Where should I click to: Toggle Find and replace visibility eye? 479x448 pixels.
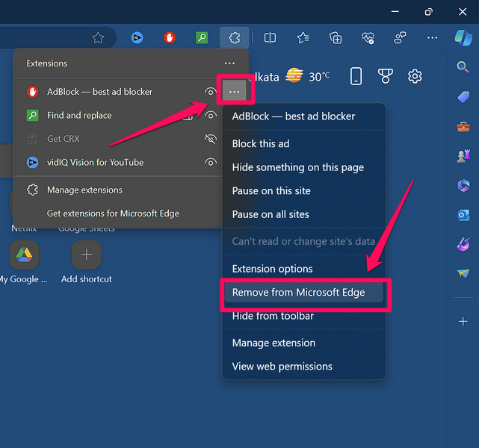(211, 116)
